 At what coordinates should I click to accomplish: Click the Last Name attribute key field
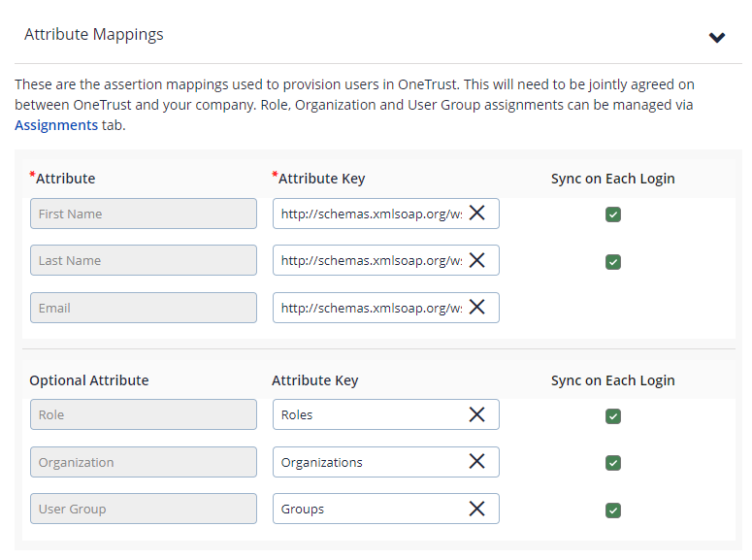(371, 260)
